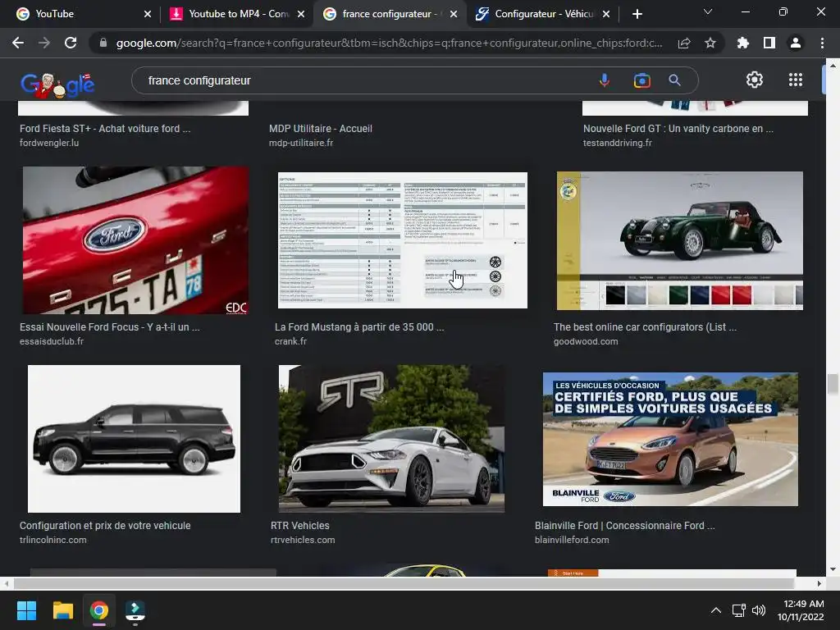
Task: Switch to Youtube to MP4 tab
Action: pos(238,14)
